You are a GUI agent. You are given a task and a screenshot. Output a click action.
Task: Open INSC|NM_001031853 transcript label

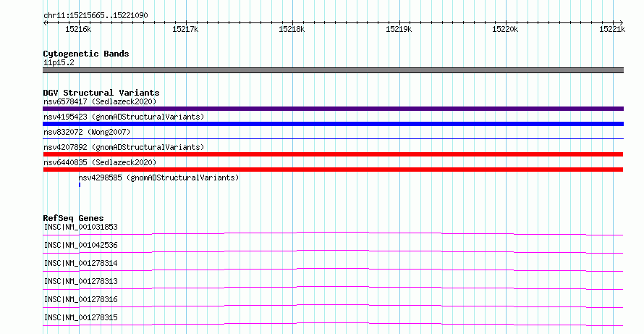pyautogui.click(x=80, y=227)
